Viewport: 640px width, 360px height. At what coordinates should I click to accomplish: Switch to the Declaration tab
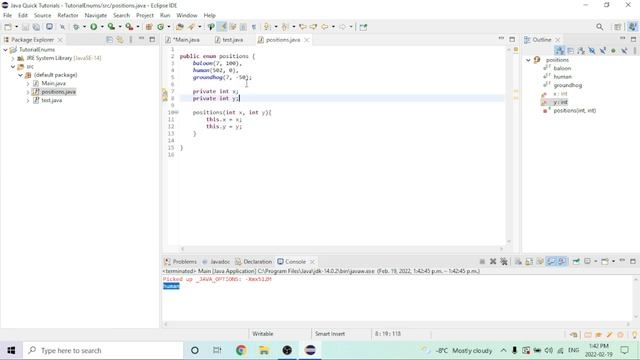pos(254,262)
